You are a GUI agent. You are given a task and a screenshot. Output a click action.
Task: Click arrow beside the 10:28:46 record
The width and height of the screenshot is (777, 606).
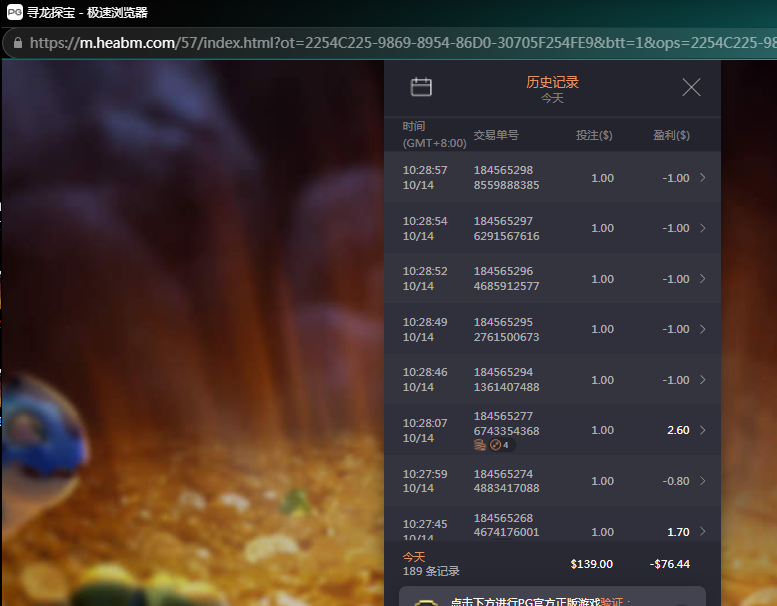(x=702, y=380)
